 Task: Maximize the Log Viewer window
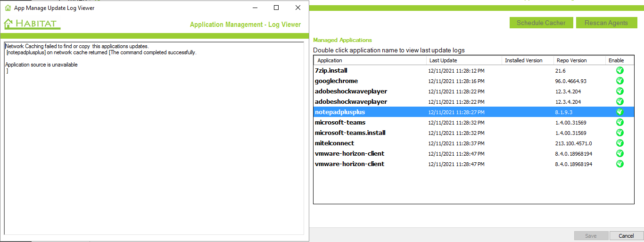click(x=276, y=8)
